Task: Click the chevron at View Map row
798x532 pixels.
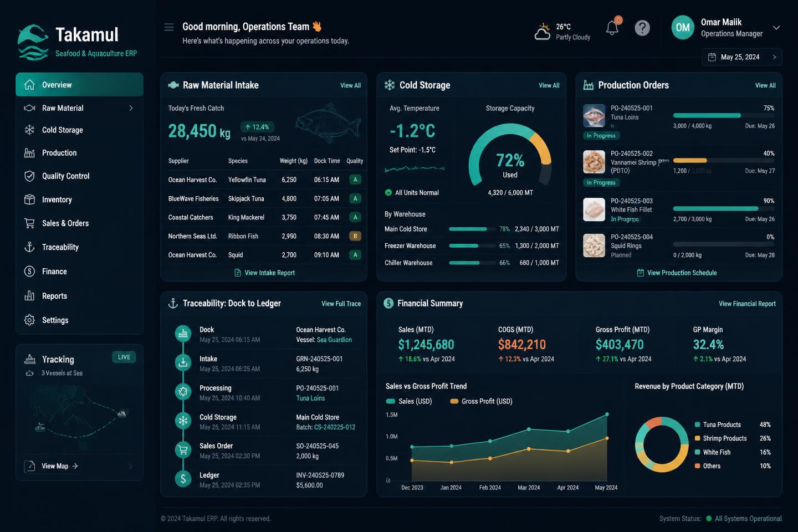Action: pos(131,466)
